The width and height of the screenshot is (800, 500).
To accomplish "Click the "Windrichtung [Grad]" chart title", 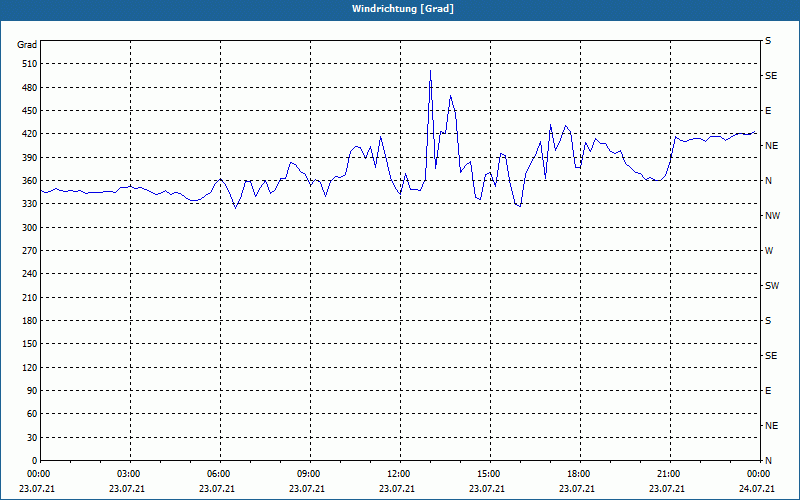I will (403, 9).
